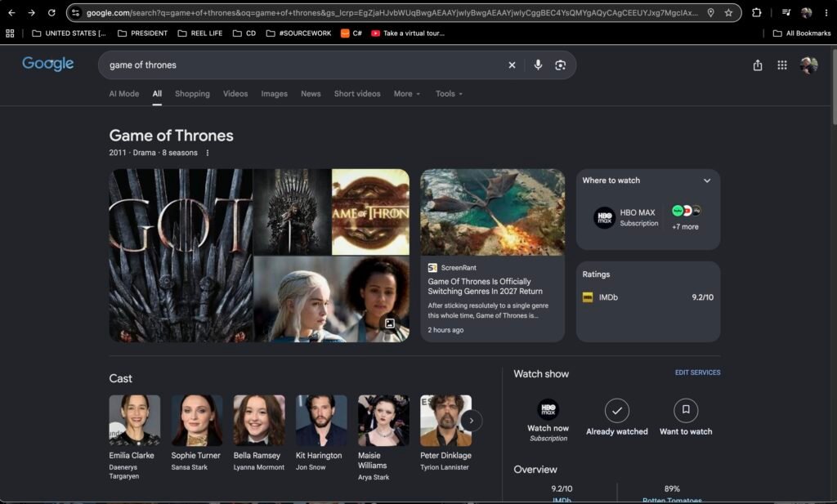Open the Chrome apps grid in bookmarks bar

(x=10, y=33)
